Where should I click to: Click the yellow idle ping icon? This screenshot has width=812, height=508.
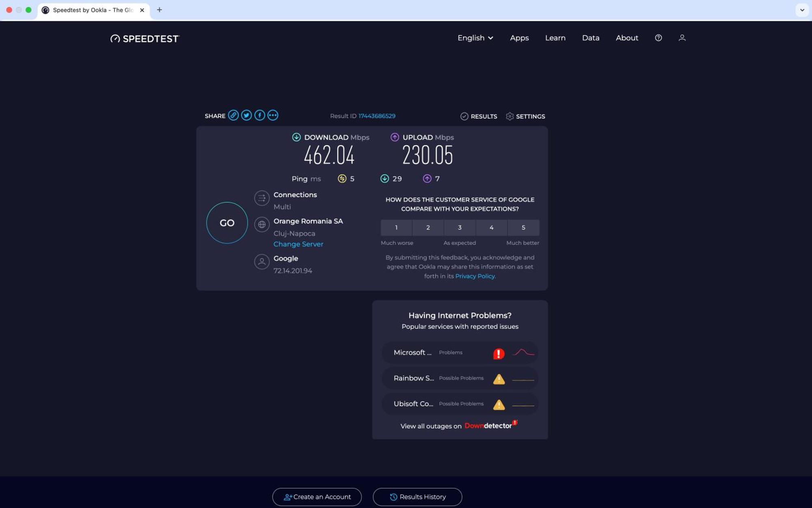342,179
